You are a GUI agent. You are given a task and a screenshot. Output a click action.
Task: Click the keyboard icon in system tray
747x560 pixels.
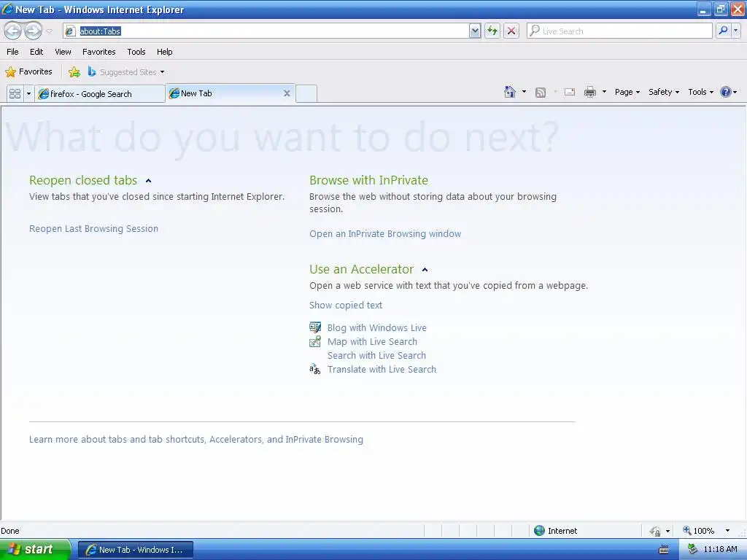coord(663,550)
